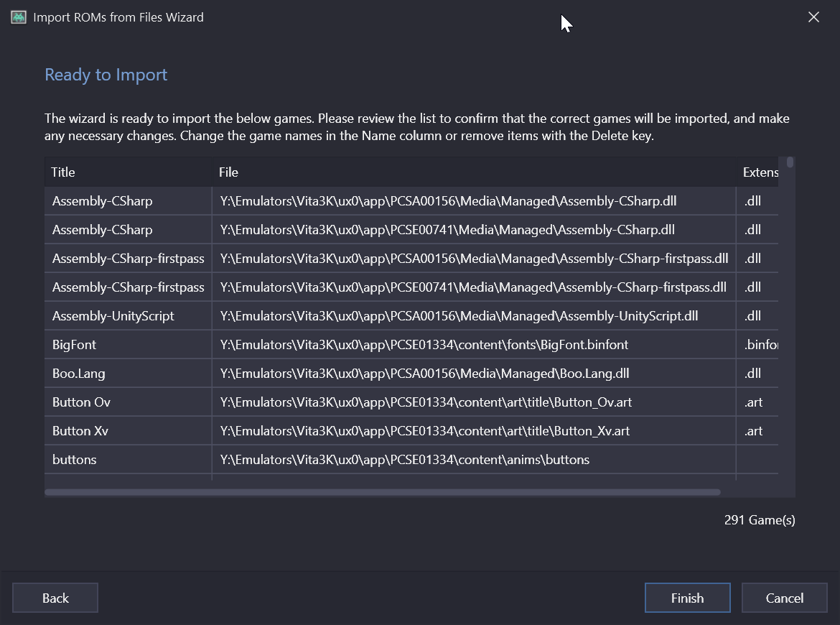Click the PCSE00741 Assembly-CSharp.dll file path
The image size is (840, 625).
(x=474, y=230)
